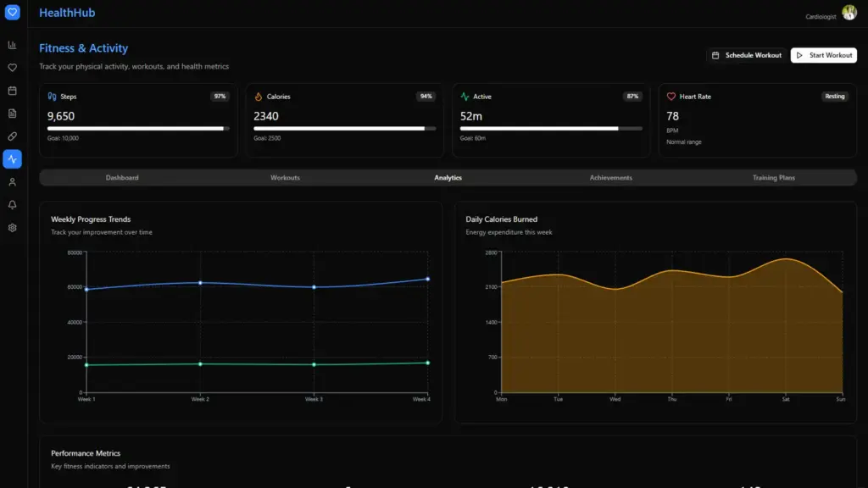The image size is (868, 488).
Task: Open the Training Plans tab
Action: click(773, 178)
